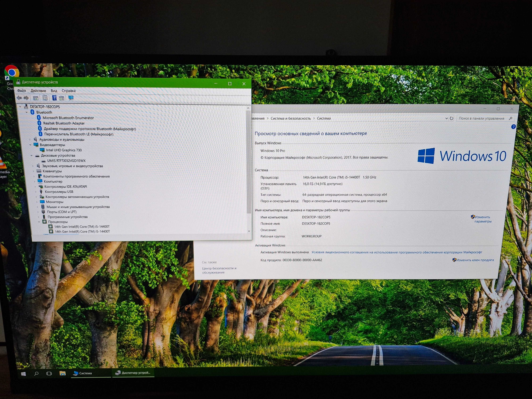Open Help via the blue question mark toolbar icon
Screen dimensions: 532x399
click(x=54, y=98)
